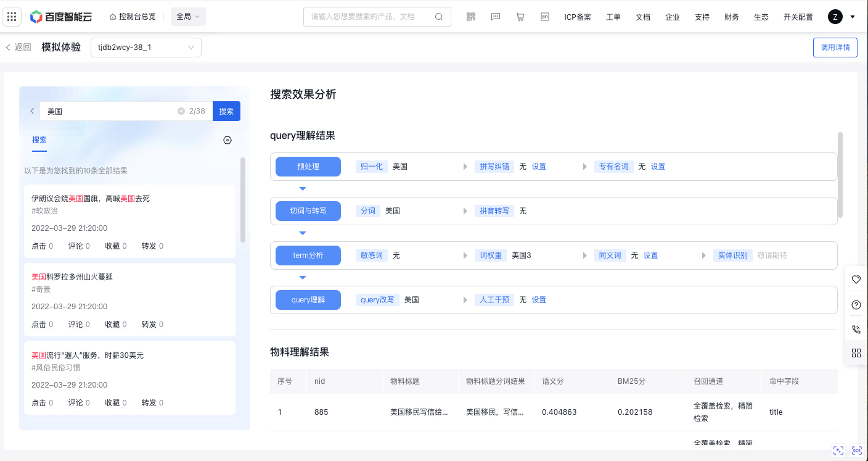Click the 预处理 stage button
This screenshot has height=461, width=868.
click(x=308, y=167)
